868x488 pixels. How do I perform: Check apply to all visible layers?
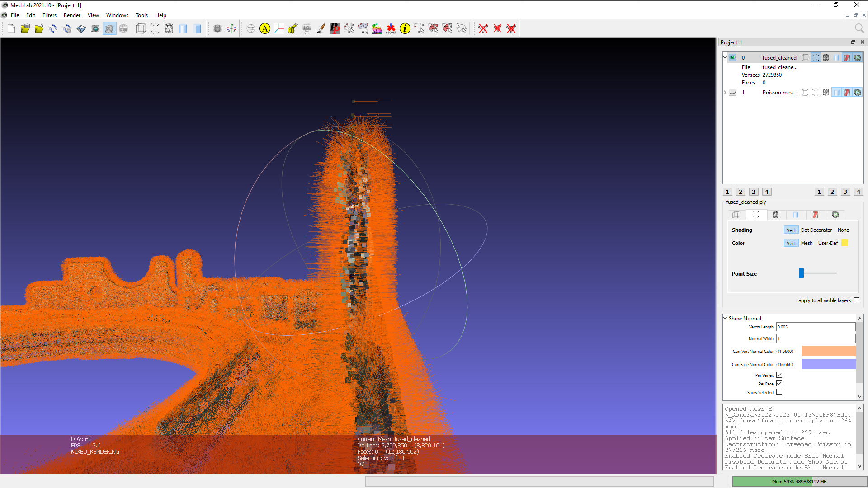click(856, 300)
